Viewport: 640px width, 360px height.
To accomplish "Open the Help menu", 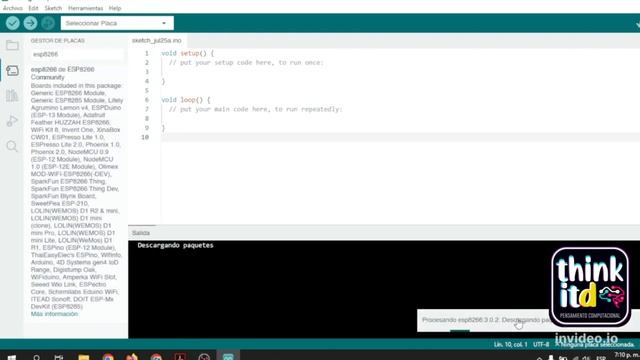I will (115, 8).
